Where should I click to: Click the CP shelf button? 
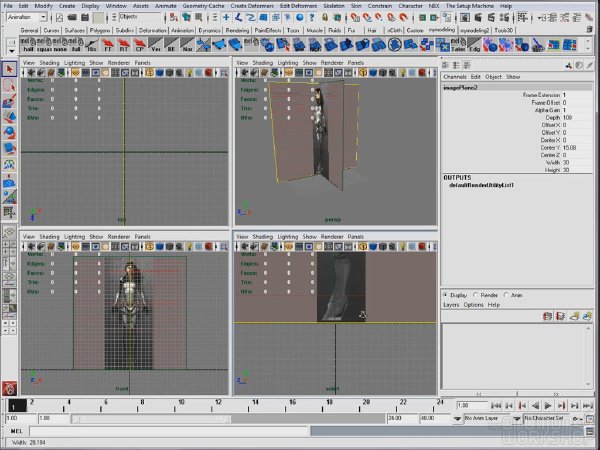[139, 45]
